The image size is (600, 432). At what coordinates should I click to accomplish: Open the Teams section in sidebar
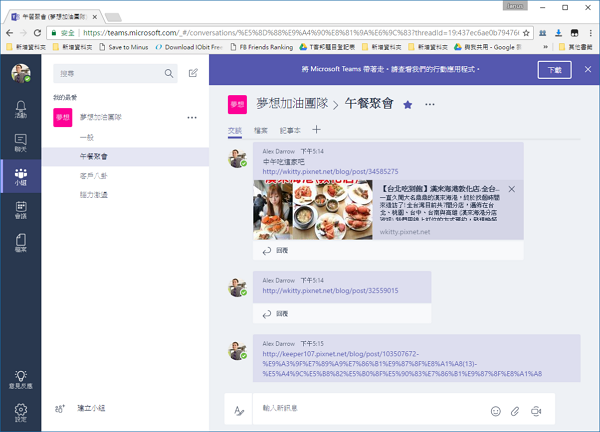coord(21,176)
